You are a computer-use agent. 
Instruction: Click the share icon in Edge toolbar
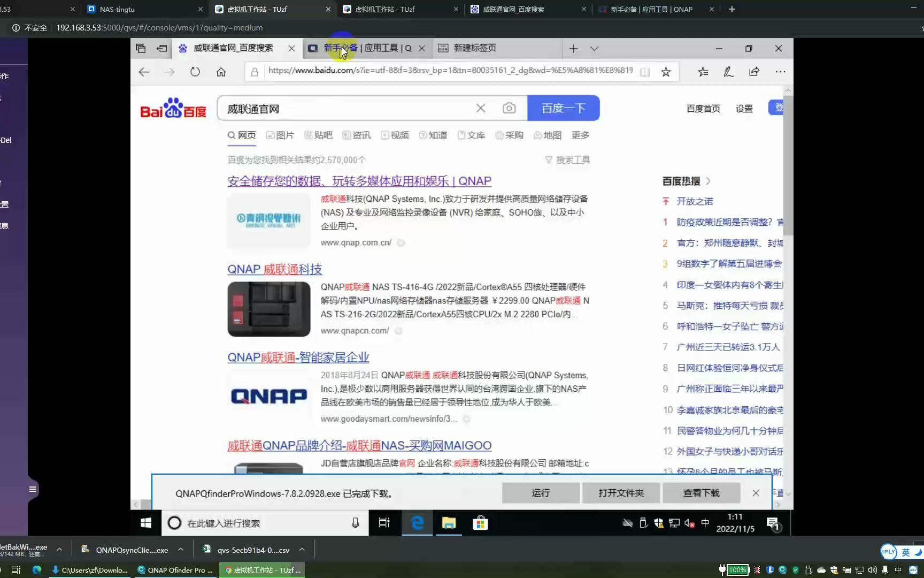point(754,71)
